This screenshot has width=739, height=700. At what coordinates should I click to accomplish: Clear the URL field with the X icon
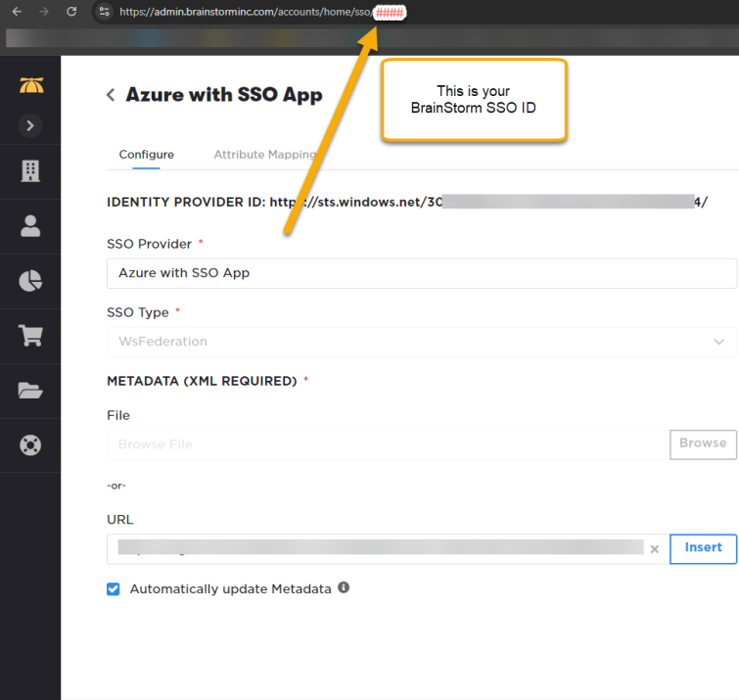pyautogui.click(x=654, y=549)
